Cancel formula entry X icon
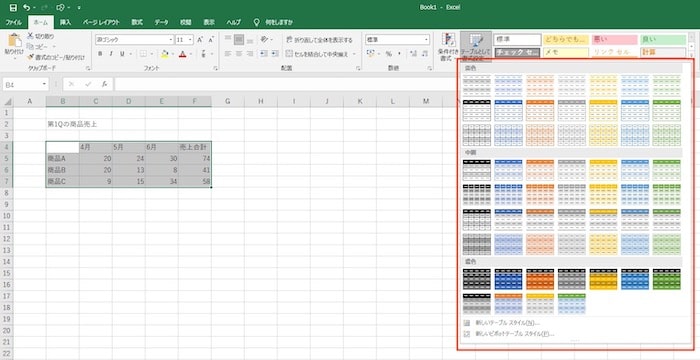Viewport: 700px width, 360px height. click(x=71, y=84)
